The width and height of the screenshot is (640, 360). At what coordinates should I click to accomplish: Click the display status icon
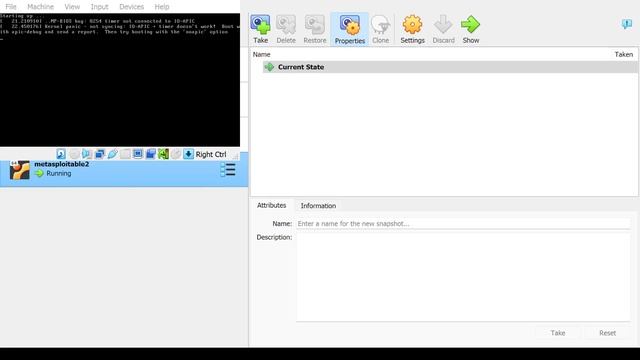138,154
